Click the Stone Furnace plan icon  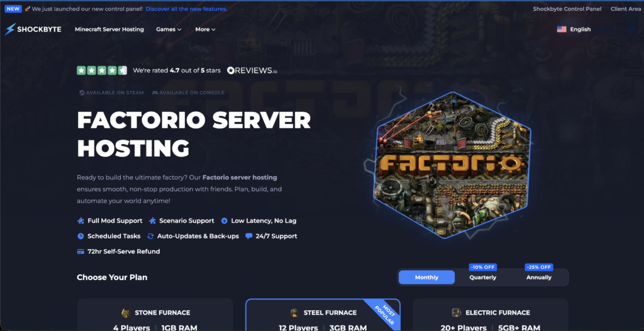[x=126, y=313]
